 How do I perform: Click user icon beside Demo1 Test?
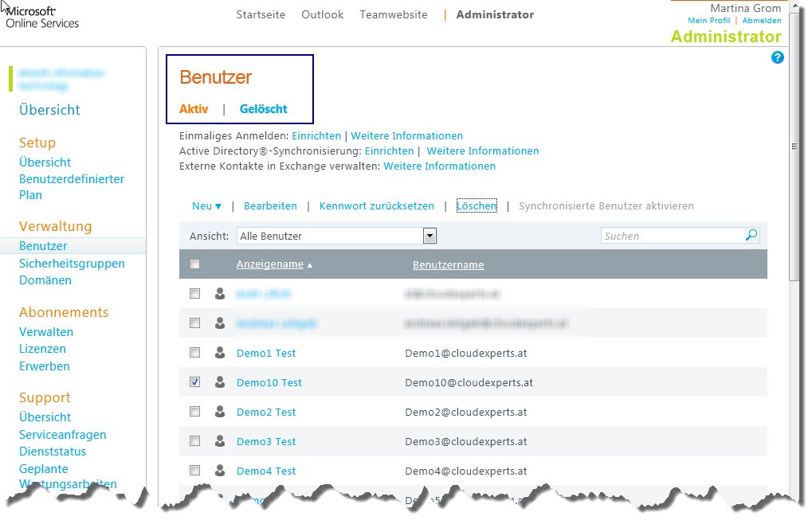tap(220, 353)
